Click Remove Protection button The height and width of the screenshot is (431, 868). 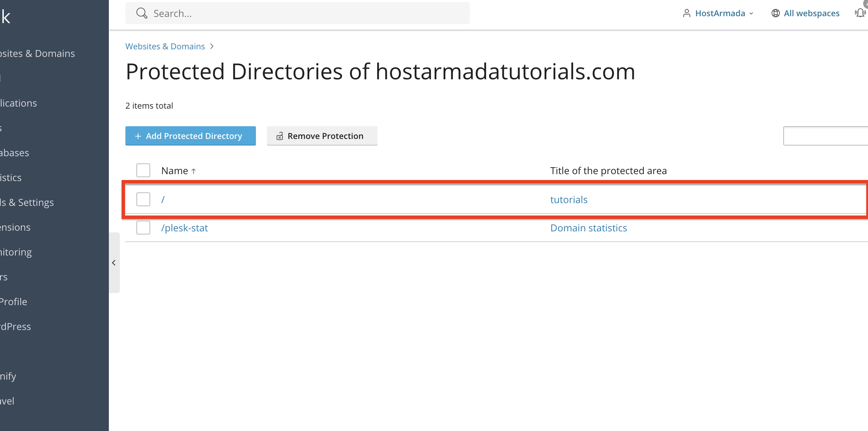point(322,136)
